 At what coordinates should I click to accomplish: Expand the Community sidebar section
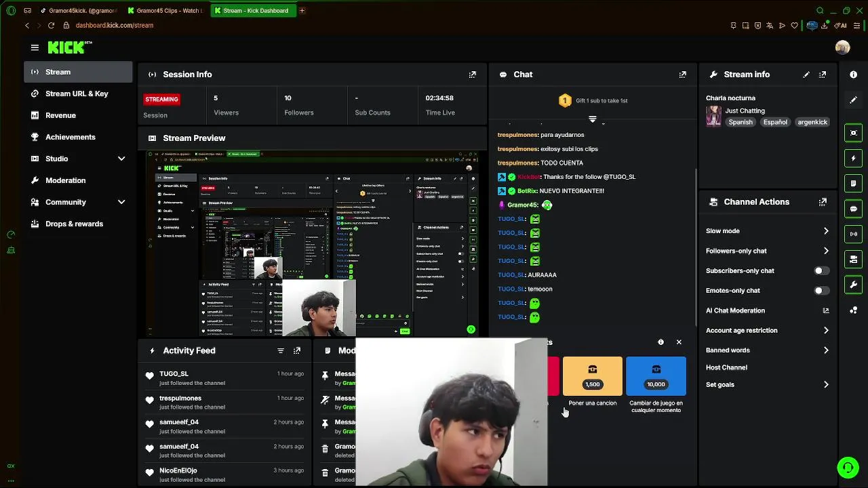pyautogui.click(x=121, y=202)
